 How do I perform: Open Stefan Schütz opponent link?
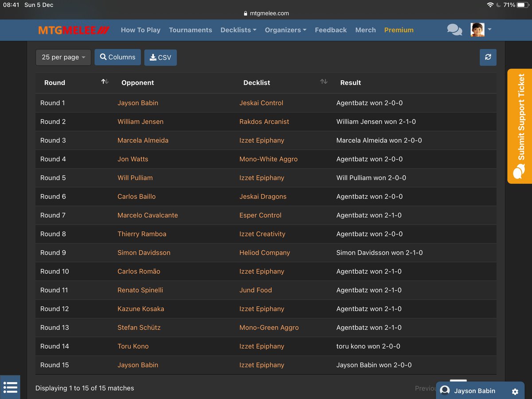139,328
